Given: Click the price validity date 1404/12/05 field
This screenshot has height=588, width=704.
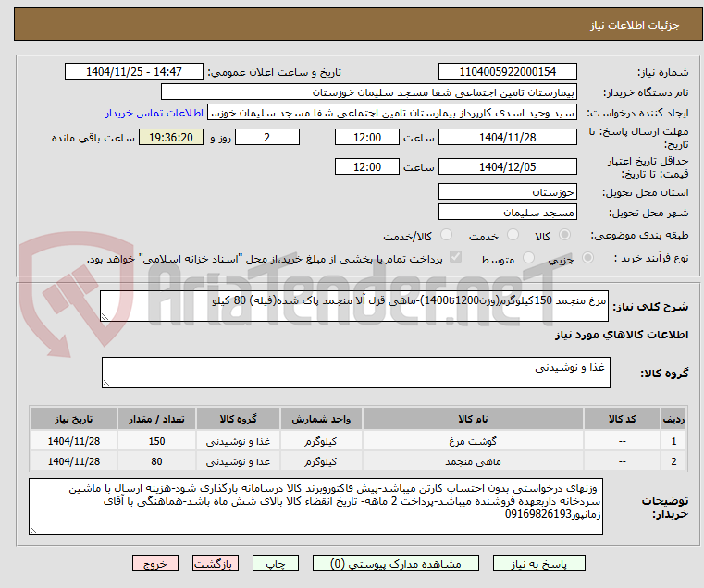Looking at the screenshot, I should pyautogui.click(x=507, y=167).
